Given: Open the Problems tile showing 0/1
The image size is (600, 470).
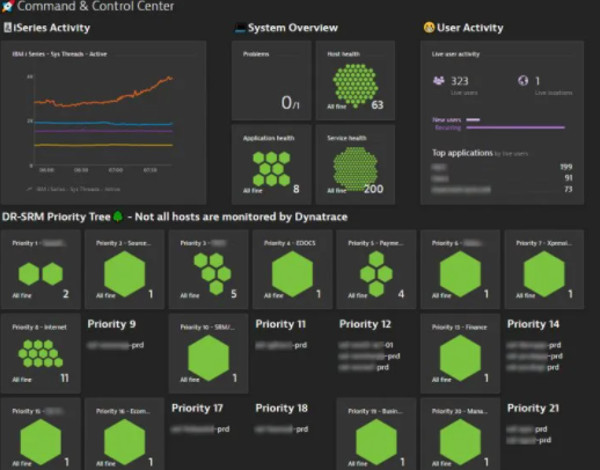Looking at the screenshot, I should pyautogui.click(x=271, y=80).
